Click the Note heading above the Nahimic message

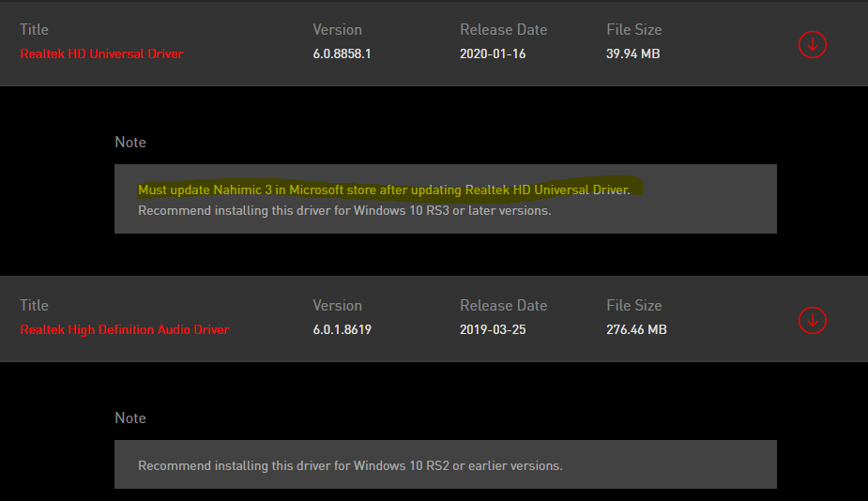tap(130, 142)
